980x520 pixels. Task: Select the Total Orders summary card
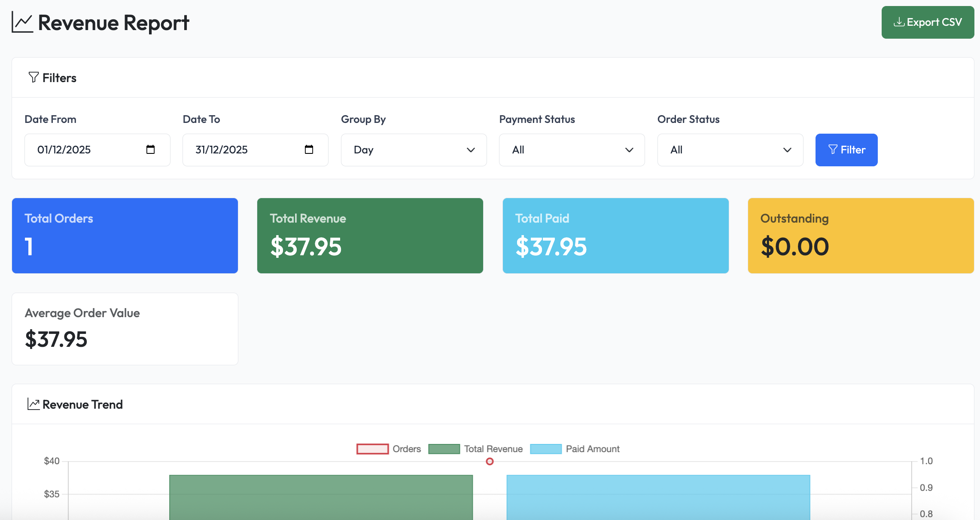125,236
